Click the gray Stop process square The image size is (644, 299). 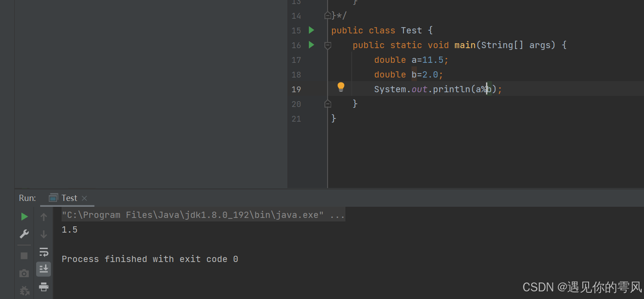click(x=25, y=256)
